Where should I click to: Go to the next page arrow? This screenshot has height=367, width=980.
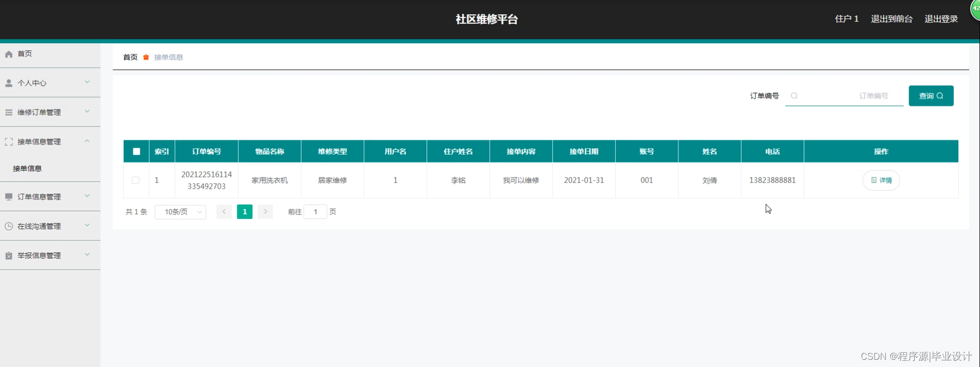coord(265,212)
